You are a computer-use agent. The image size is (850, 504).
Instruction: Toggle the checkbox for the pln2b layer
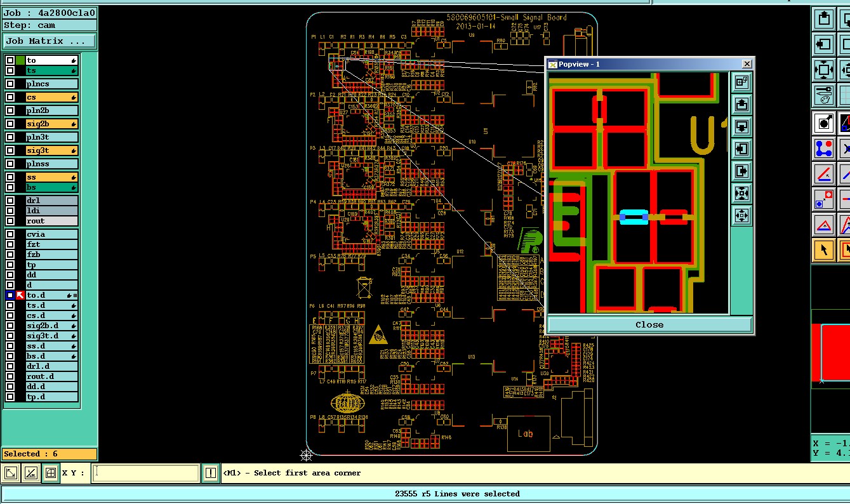click(10, 110)
